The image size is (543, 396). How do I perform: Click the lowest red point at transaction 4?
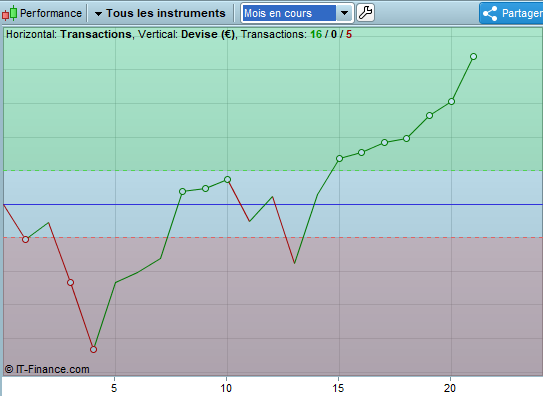(x=93, y=350)
